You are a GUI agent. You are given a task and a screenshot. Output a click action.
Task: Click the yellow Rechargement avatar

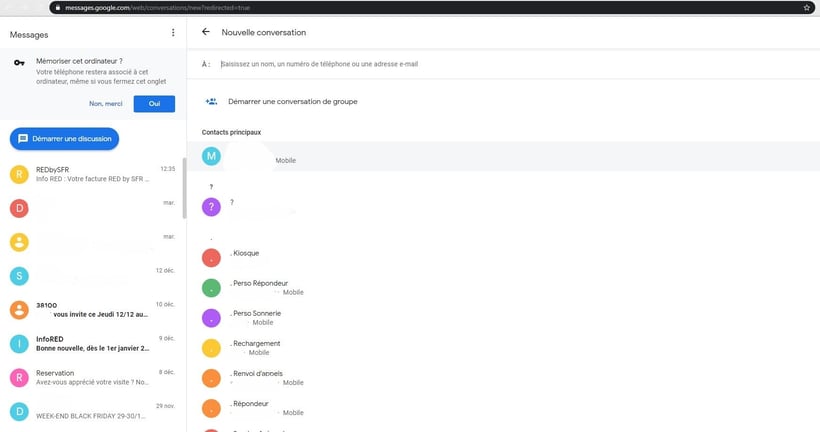tap(211, 348)
